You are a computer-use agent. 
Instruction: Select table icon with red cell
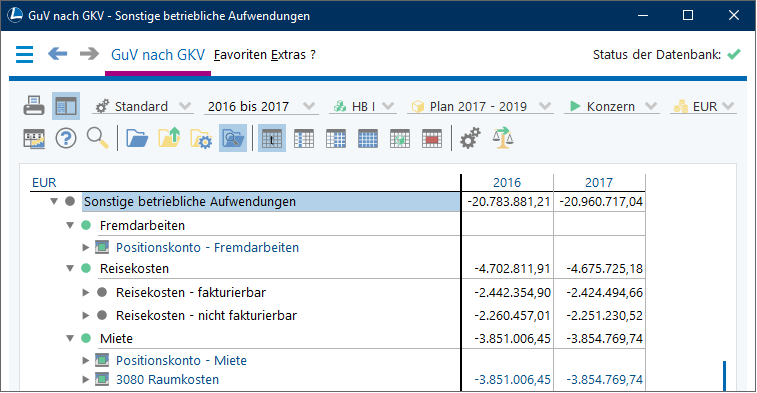[432, 139]
